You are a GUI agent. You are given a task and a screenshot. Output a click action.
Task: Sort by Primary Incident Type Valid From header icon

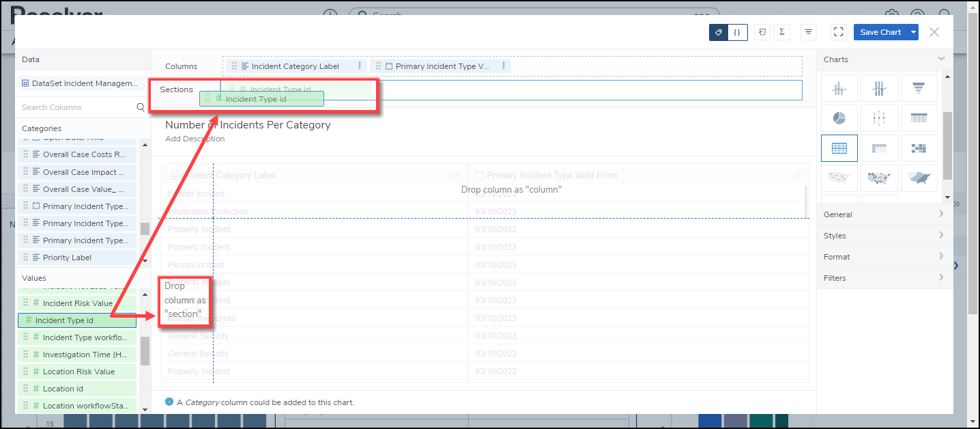point(796,176)
